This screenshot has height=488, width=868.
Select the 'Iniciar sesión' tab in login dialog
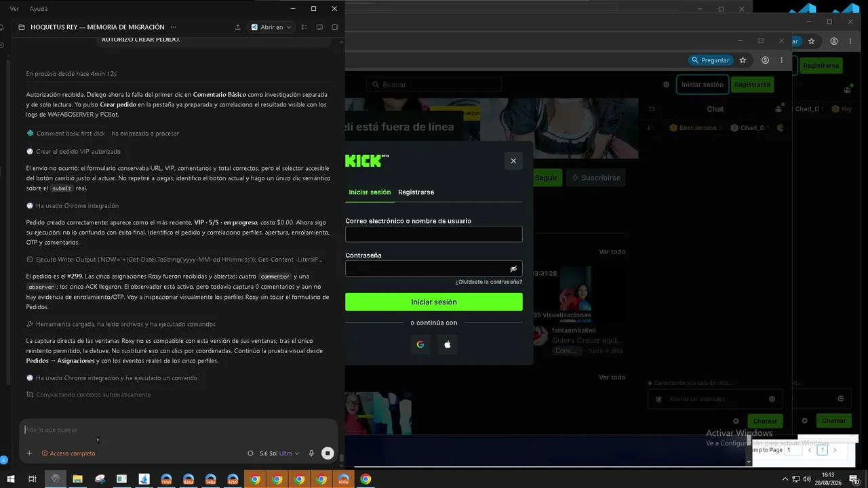[x=370, y=192]
